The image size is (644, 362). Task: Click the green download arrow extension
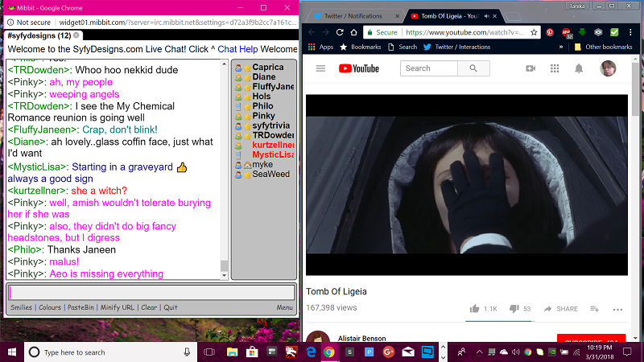582,32
